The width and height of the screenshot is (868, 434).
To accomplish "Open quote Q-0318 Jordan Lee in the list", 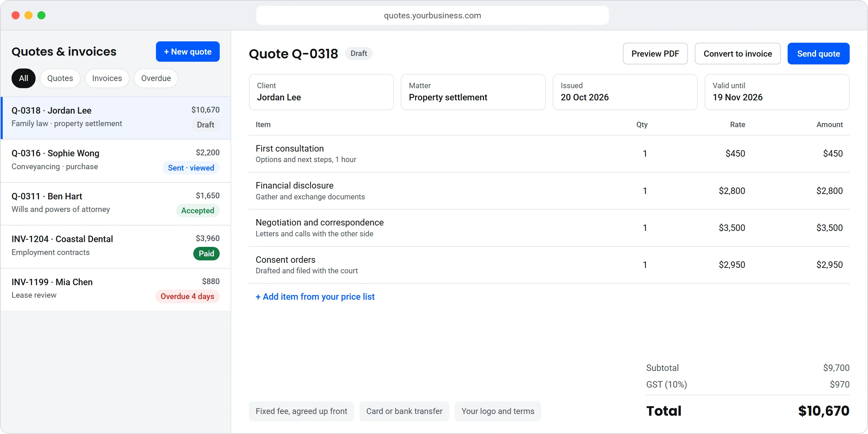I will (116, 118).
